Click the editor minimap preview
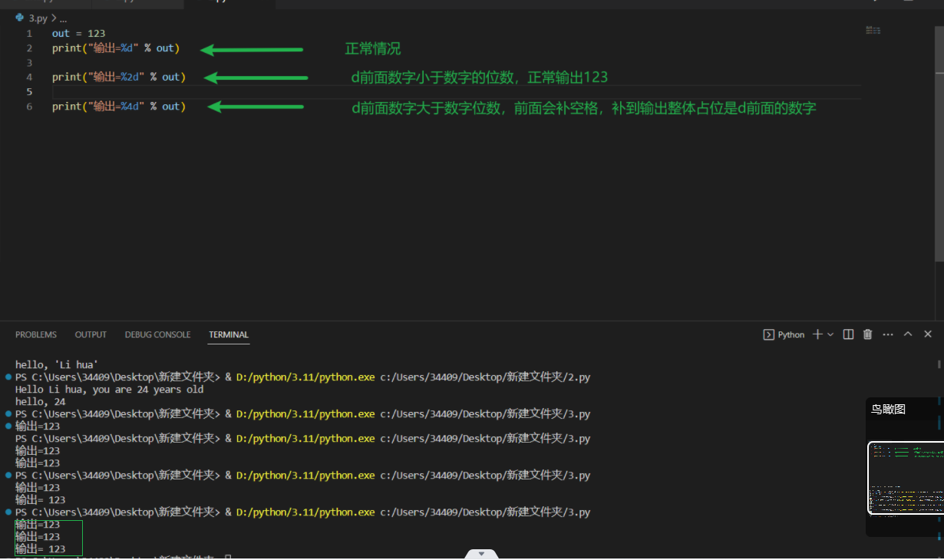Screen dimensions: 944x560 point(873,31)
